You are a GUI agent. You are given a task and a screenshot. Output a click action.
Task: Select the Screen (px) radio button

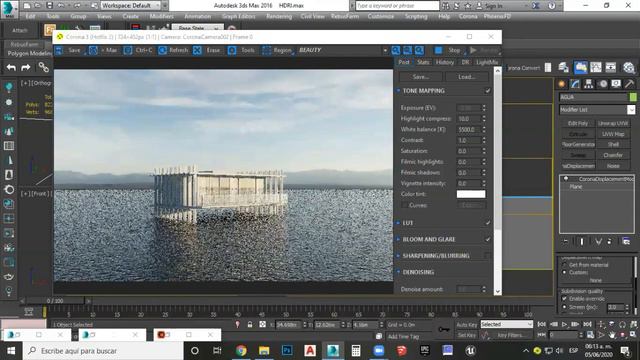565,307
